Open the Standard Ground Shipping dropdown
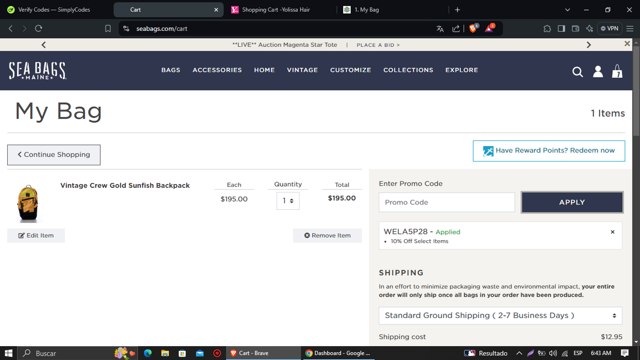 [x=500, y=316]
